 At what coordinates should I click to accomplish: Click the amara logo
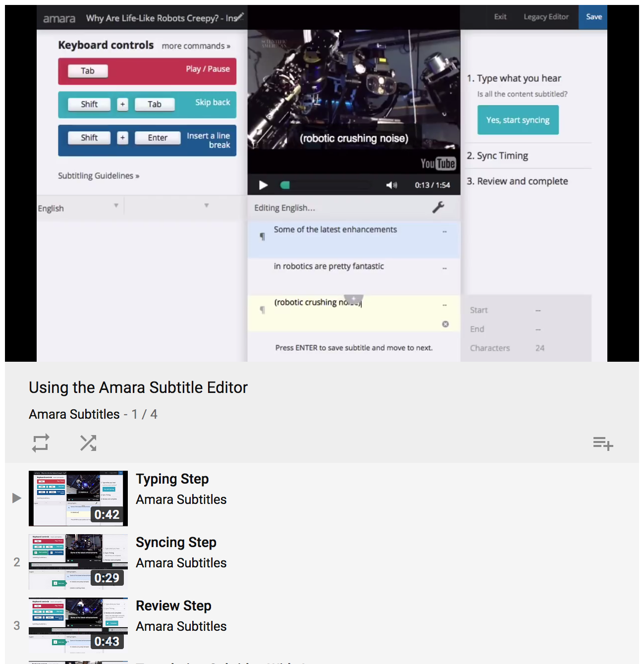[59, 19]
